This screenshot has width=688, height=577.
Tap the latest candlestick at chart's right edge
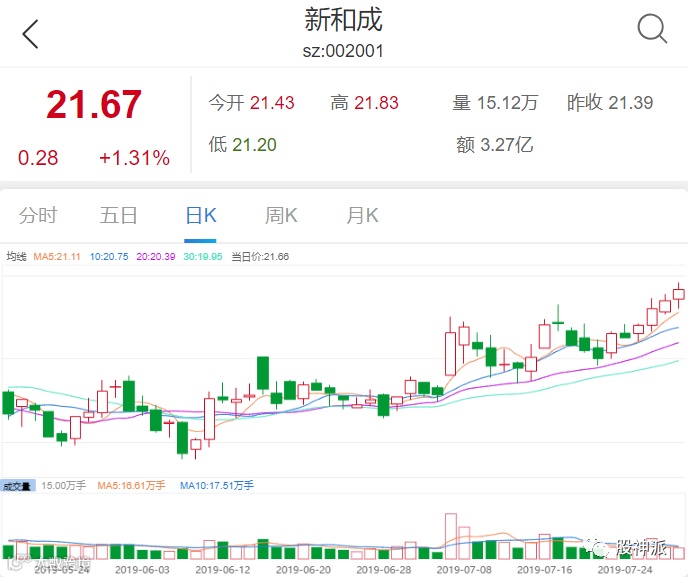click(679, 294)
